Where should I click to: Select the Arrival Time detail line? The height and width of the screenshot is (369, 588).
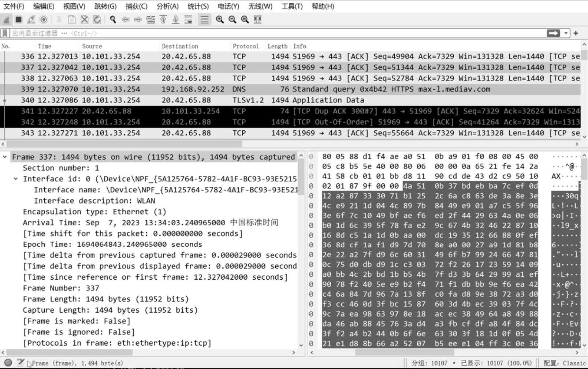click(x=150, y=223)
